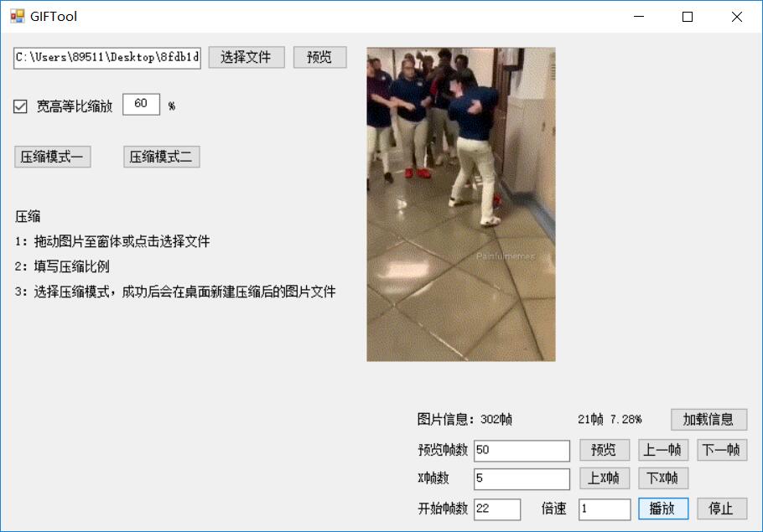Maximize the GIFTool window
The height and width of the screenshot is (532, 763).
(688, 17)
